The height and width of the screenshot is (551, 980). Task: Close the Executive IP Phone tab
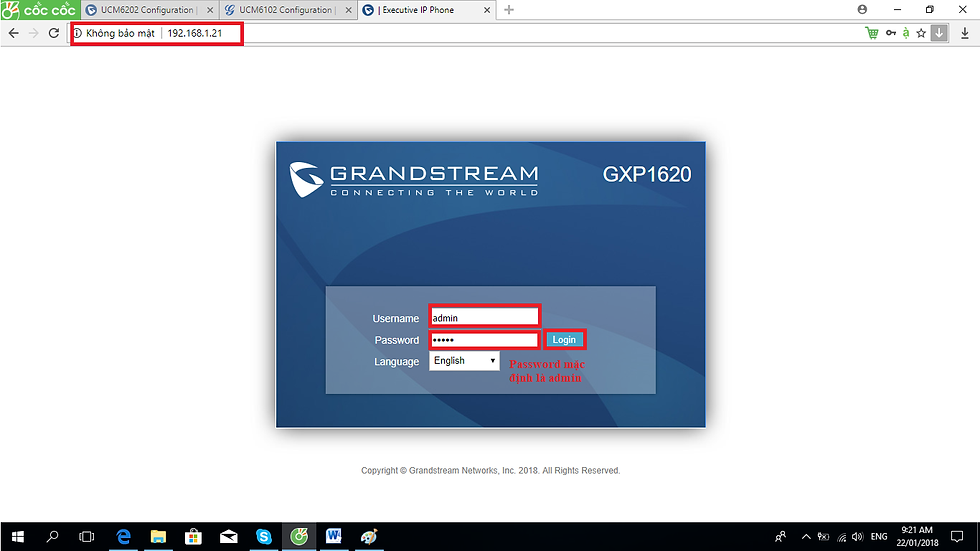(487, 10)
